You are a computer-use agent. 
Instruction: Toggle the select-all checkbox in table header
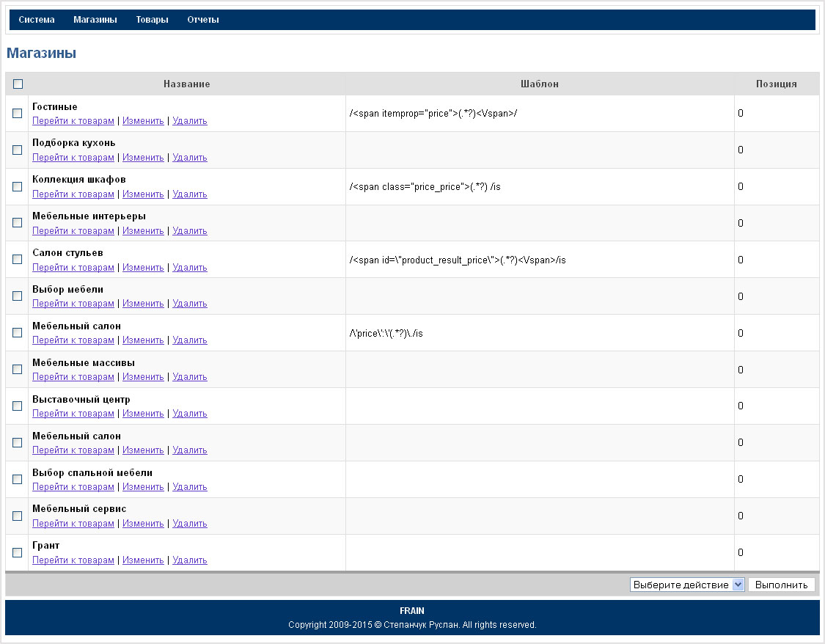point(18,84)
